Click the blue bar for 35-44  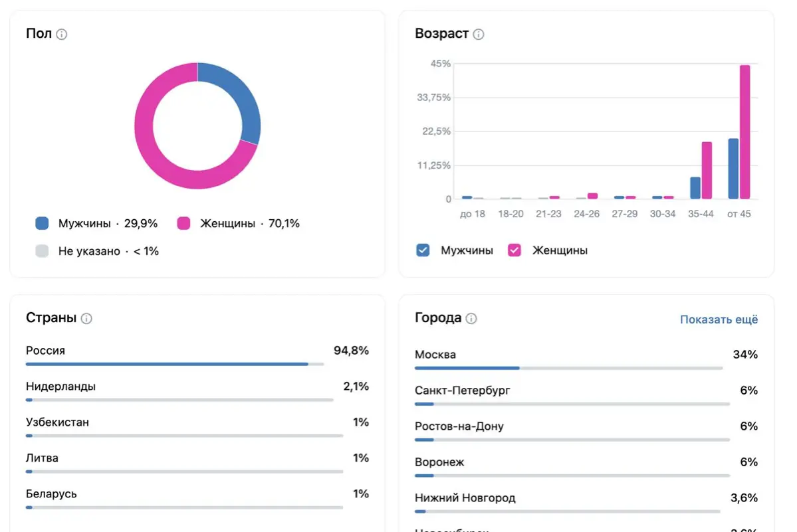click(x=695, y=188)
